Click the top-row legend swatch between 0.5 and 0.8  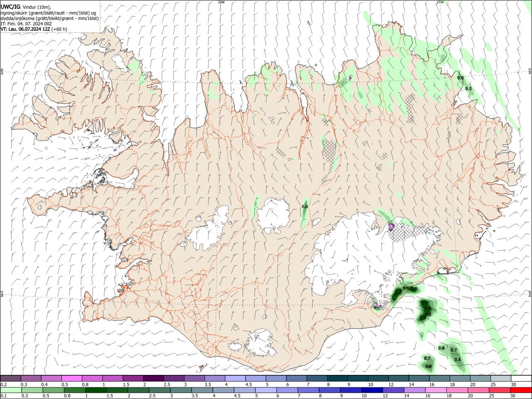[x=71, y=378]
